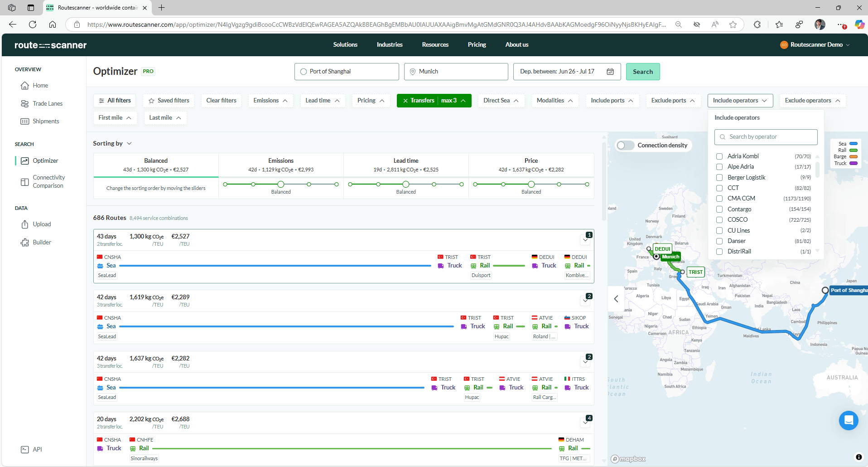Open the Include ports dropdown
This screenshot has height=467, width=868.
(612, 101)
